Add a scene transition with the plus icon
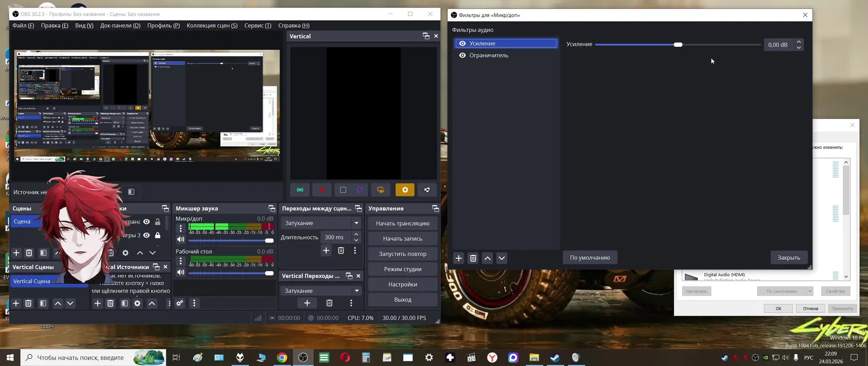868x366 pixels. pos(326,250)
